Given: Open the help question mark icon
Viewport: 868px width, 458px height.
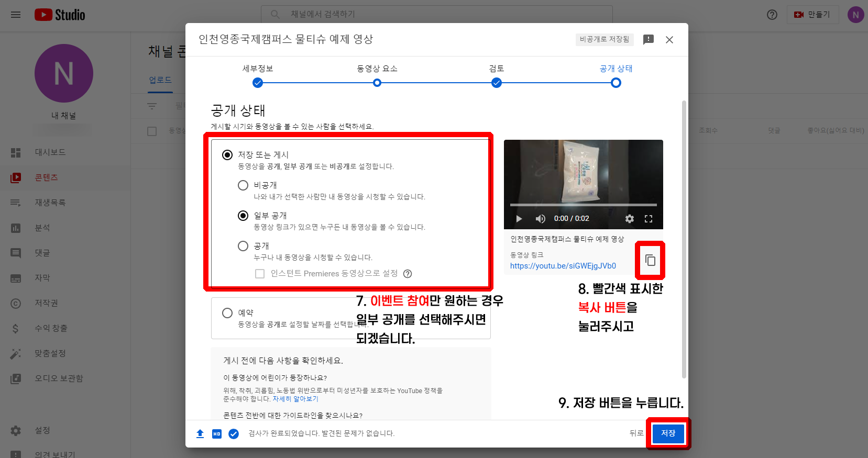Looking at the screenshot, I should point(772,15).
